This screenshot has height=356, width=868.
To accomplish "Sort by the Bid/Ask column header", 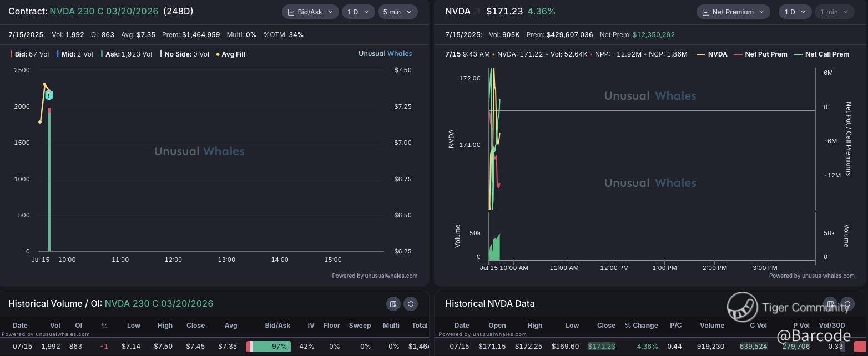I will pos(277,326).
